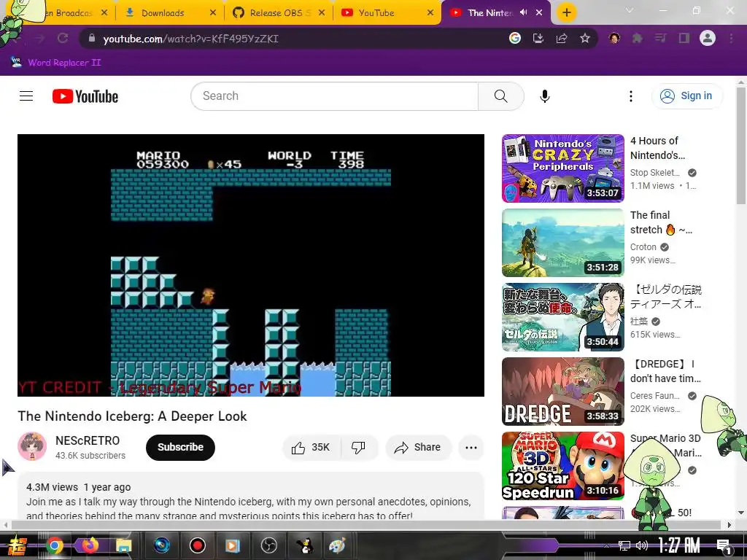Click the Google icon in address bar

click(514, 38)
